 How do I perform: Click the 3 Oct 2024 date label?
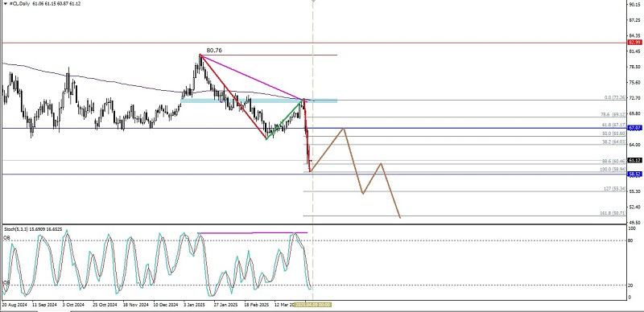coord(73,305)
